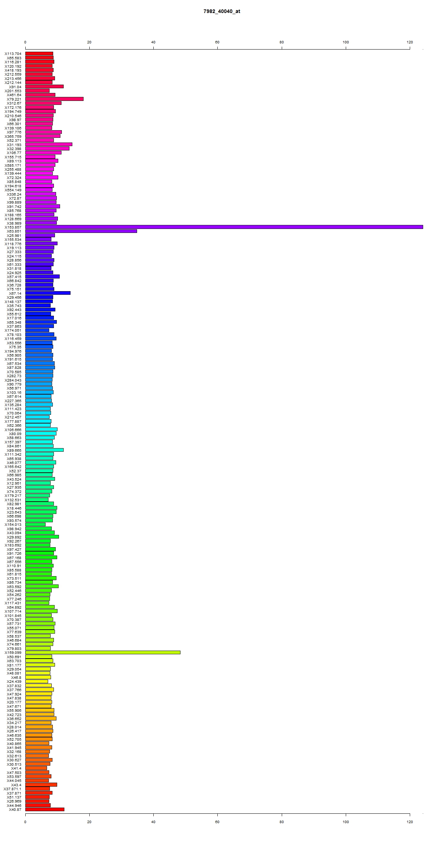
Task: Click the green bar for X29.892
Action: [42, 537]
